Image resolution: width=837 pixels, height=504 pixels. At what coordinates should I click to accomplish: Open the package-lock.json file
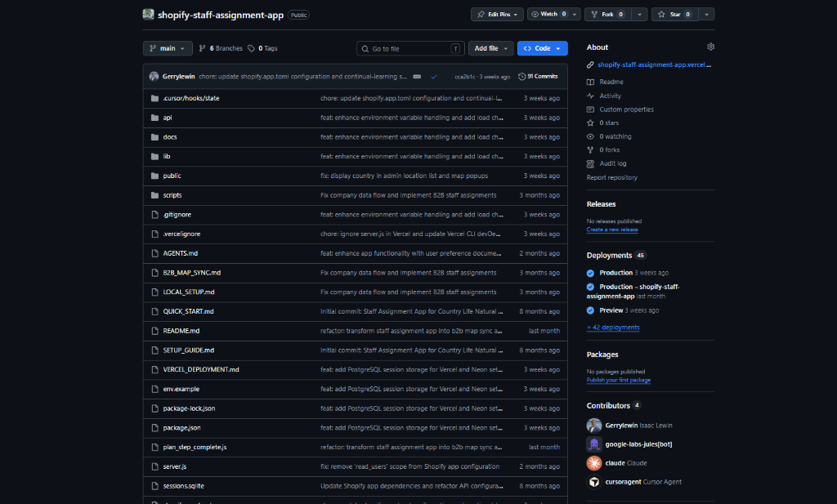click(x=190, y=408)
